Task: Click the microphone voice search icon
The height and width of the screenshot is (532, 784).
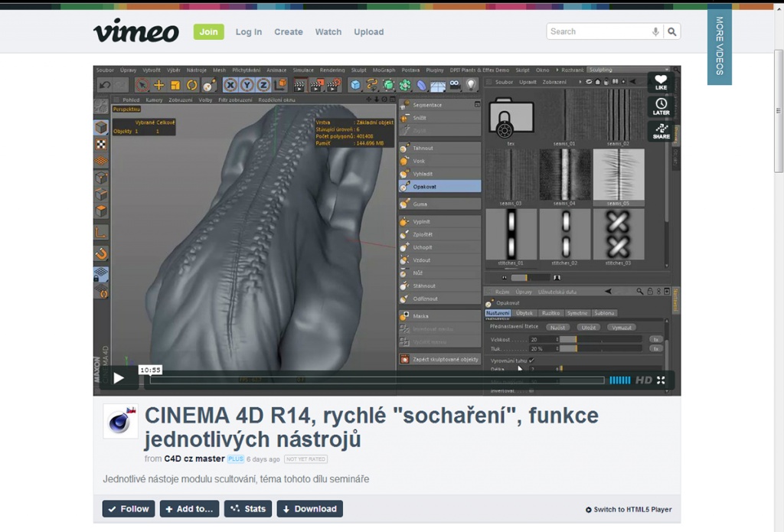Action: (x=655, y=31)
